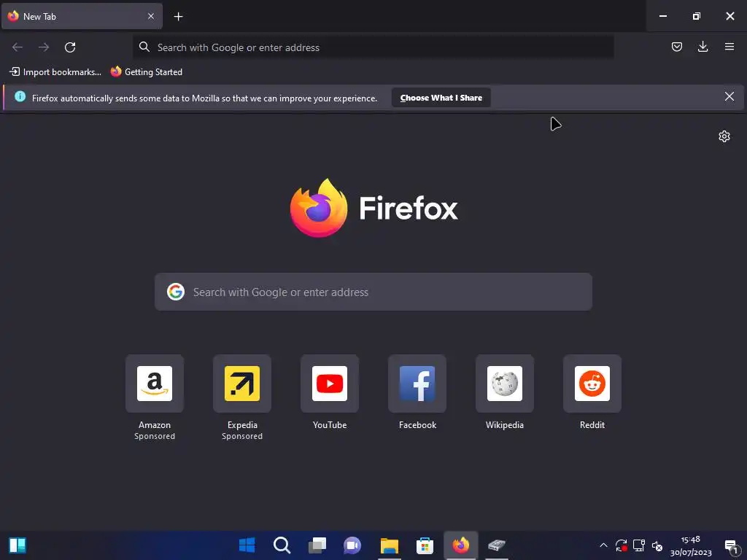This screenshot has width=747, height=560.
Task: Open new tab personalize settings gear
Action: click(724, 136)
